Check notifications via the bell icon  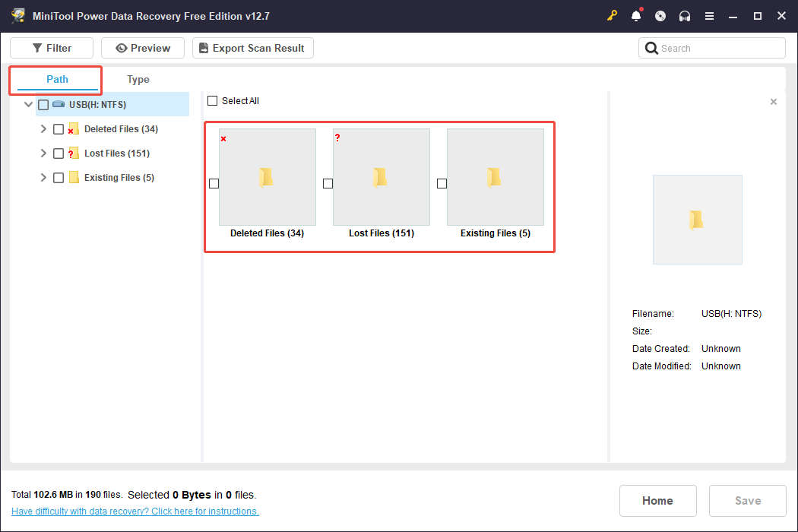[636, 15]
